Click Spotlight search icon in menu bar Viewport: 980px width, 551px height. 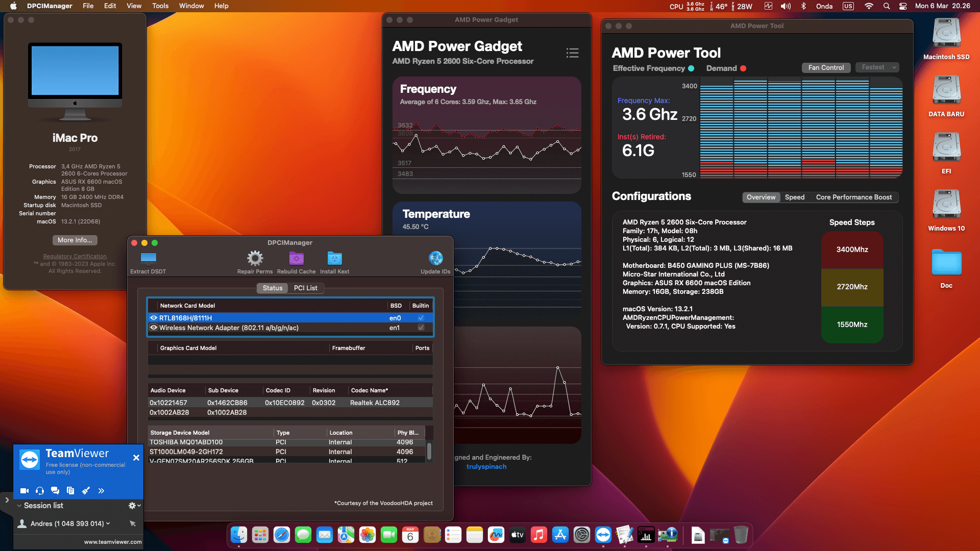[887, 6]
